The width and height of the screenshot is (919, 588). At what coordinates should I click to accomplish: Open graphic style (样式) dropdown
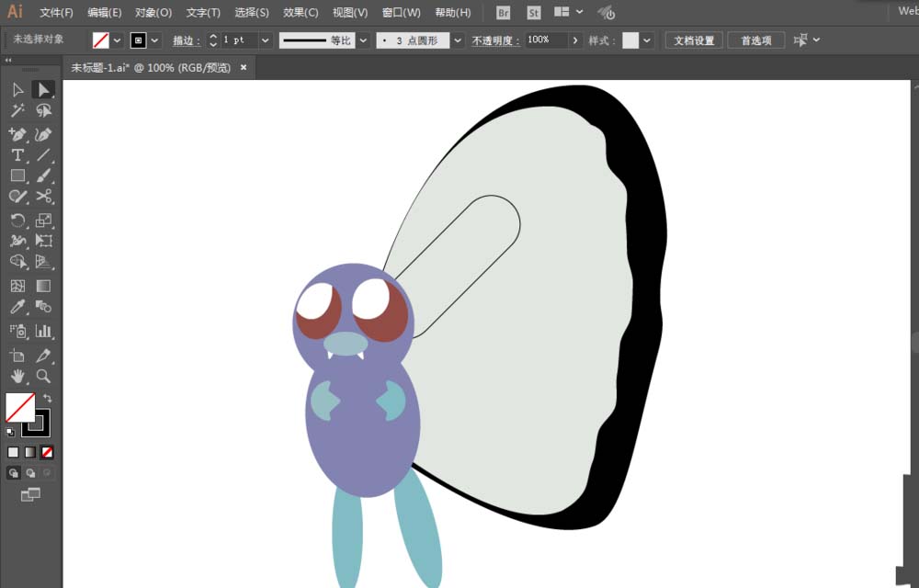click(x=646, y=40)
